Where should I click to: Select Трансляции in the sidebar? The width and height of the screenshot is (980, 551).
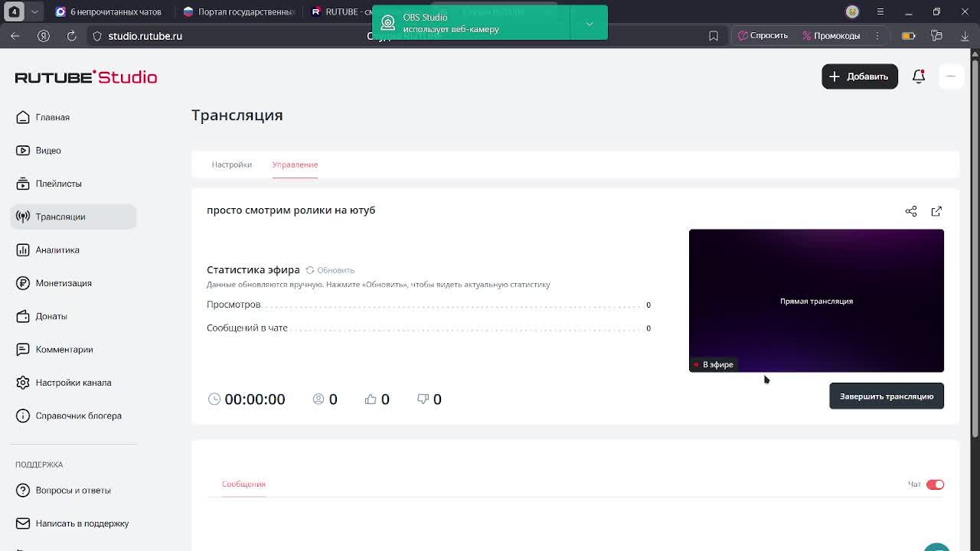point(73,217)
